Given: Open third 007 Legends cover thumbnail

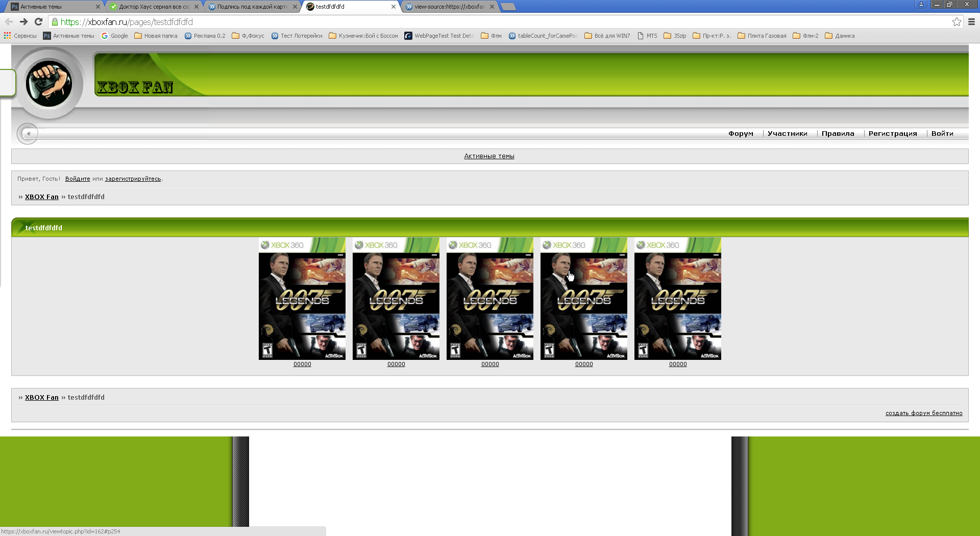Looking at the screenshot, I should click(490, 299).
